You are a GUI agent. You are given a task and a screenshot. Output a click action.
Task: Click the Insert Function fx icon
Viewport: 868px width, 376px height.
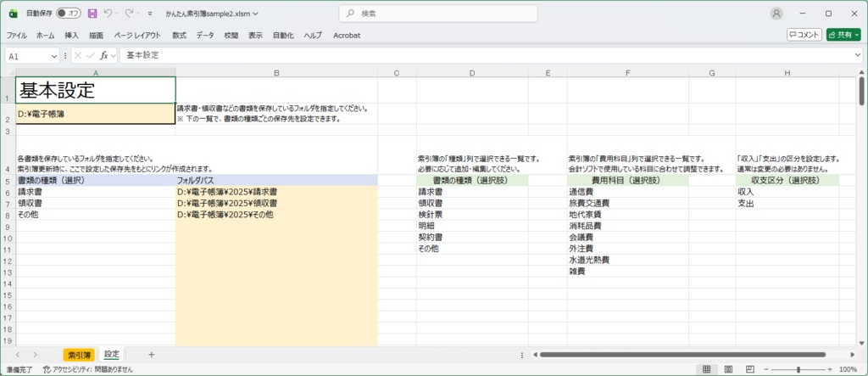click(x=103, y=55)
